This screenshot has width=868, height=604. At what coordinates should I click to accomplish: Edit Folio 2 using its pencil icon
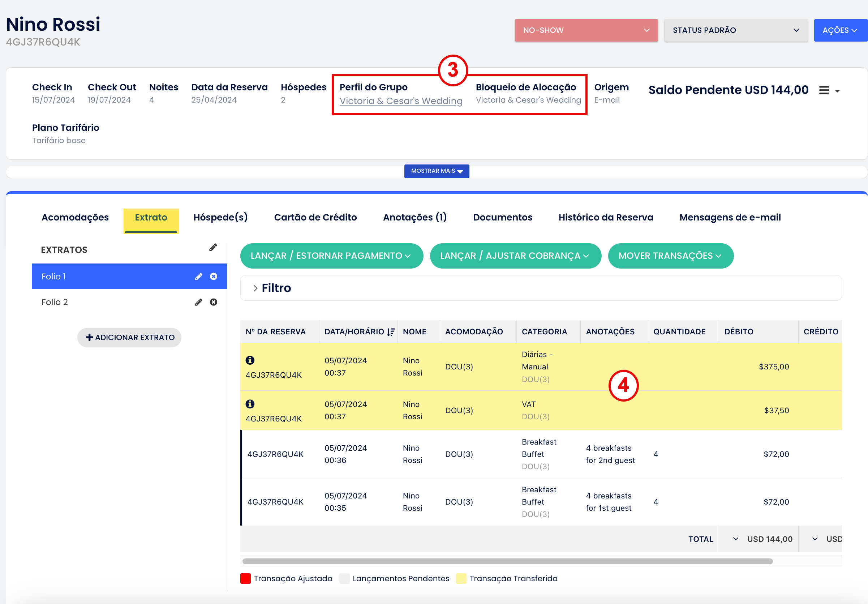coord(198,302)
